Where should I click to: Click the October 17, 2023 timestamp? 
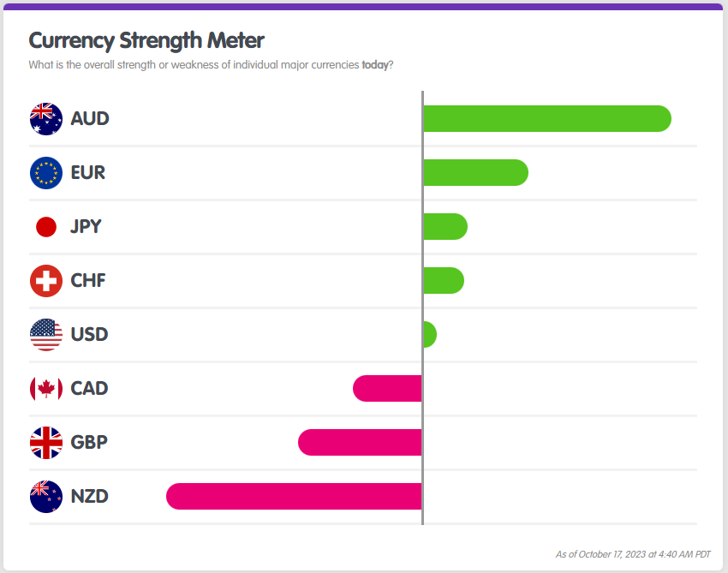(x=633, y=554)
